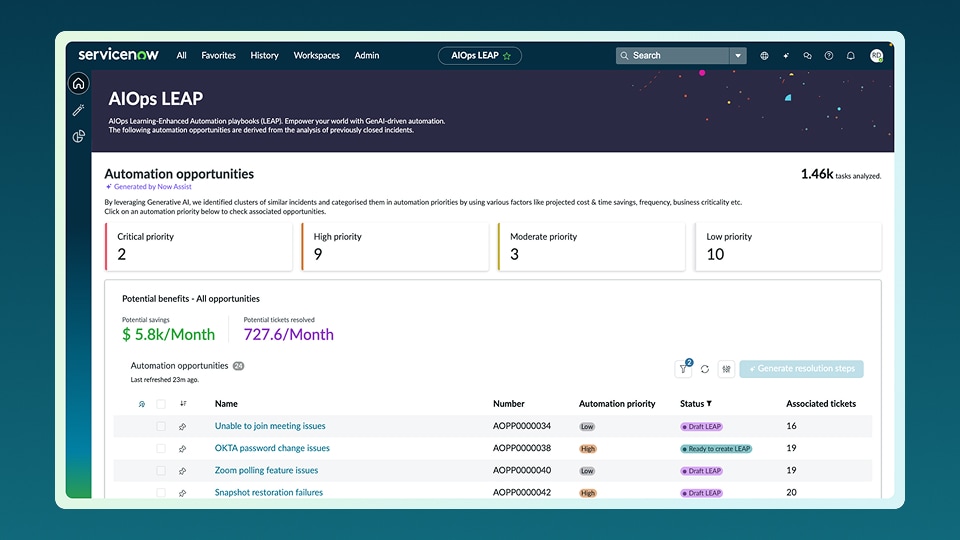Click the $ 5.8k/Month savings value
The image size is (960, 540).
pos(168,334)
